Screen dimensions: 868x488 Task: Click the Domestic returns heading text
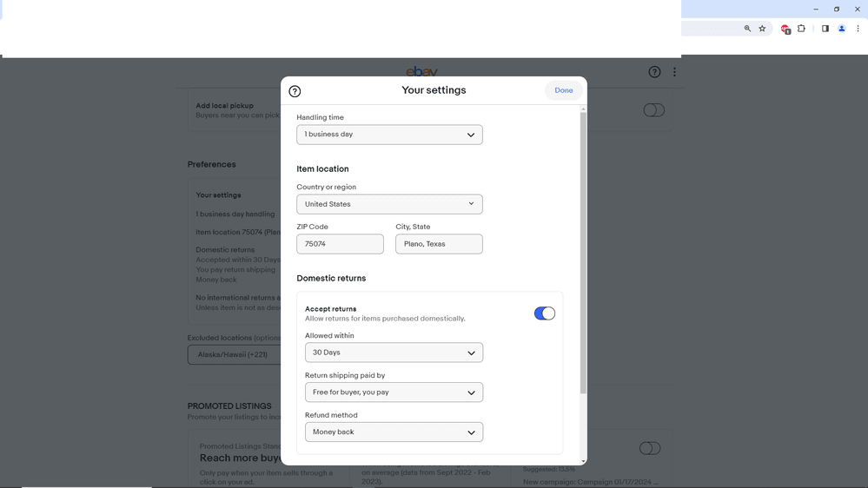point(331,279)
